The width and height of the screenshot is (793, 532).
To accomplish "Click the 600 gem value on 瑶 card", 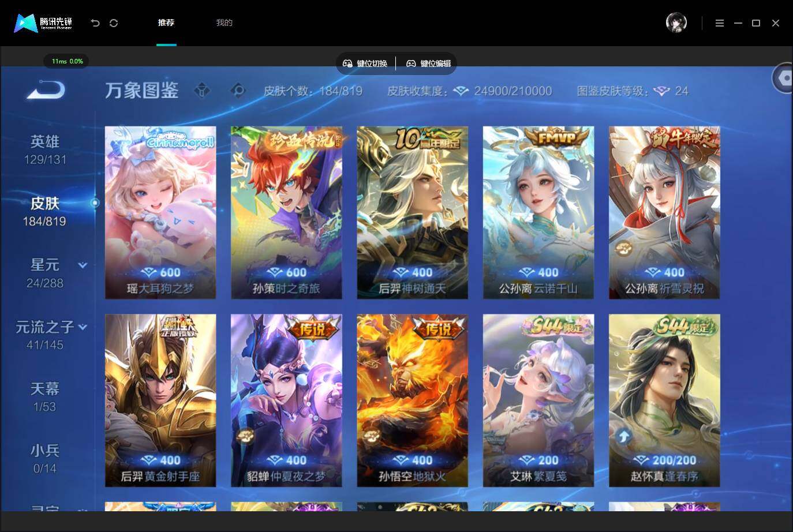I will tap(170, 272).
